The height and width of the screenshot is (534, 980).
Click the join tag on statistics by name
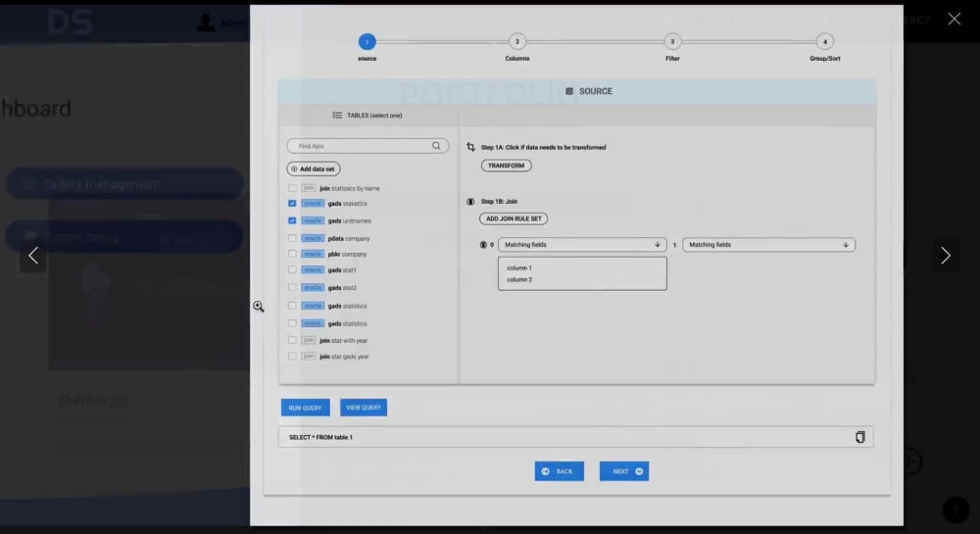(x=309, y=188)
